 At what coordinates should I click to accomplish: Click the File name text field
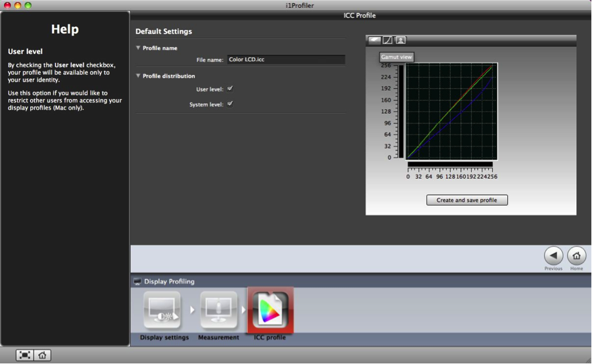[285, 60]
